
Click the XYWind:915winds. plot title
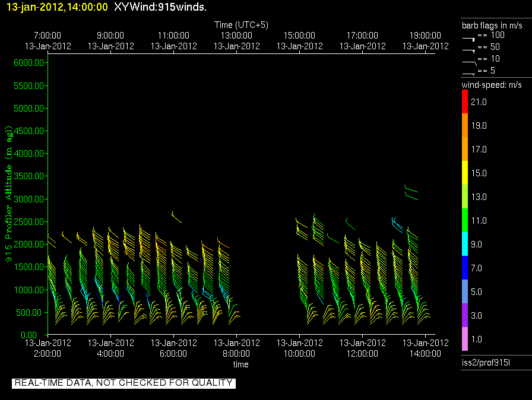click(160, 7)
